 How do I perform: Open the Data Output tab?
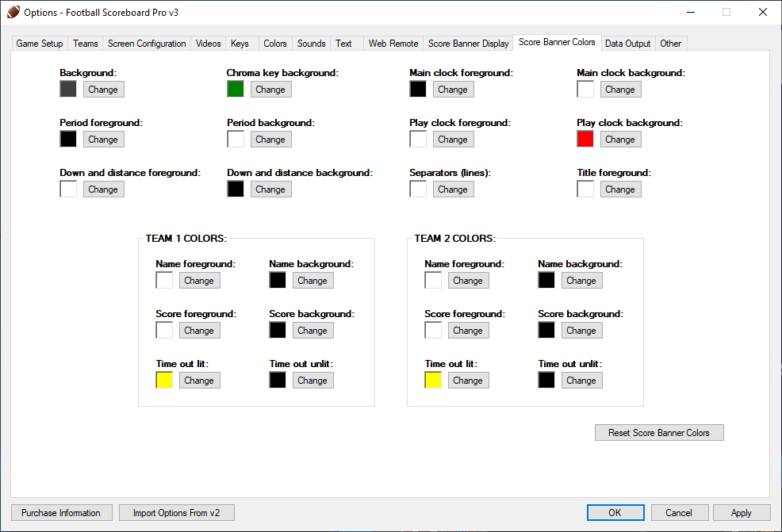pyautogui.click(x=627, y=44)
